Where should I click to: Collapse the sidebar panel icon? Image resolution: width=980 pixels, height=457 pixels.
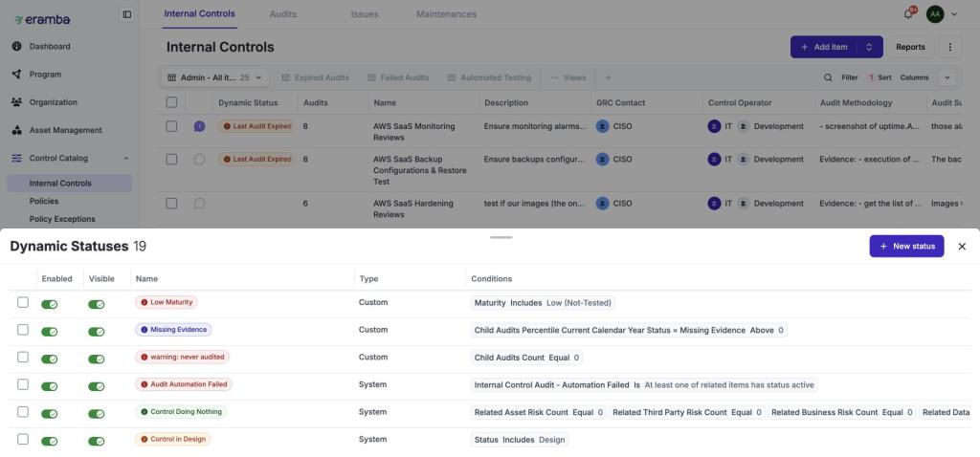127,14
